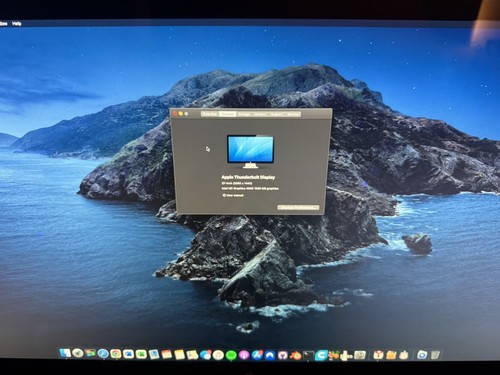Open the GitHub Desktop dock icon
The width and height of the screenshot is (500, 375).
click(283, 355)
